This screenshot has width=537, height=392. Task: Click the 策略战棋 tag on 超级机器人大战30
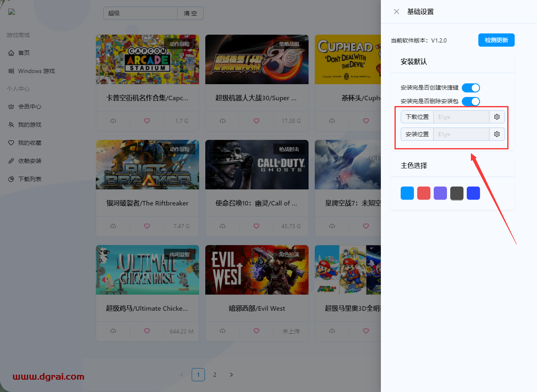tap(289, 44)
